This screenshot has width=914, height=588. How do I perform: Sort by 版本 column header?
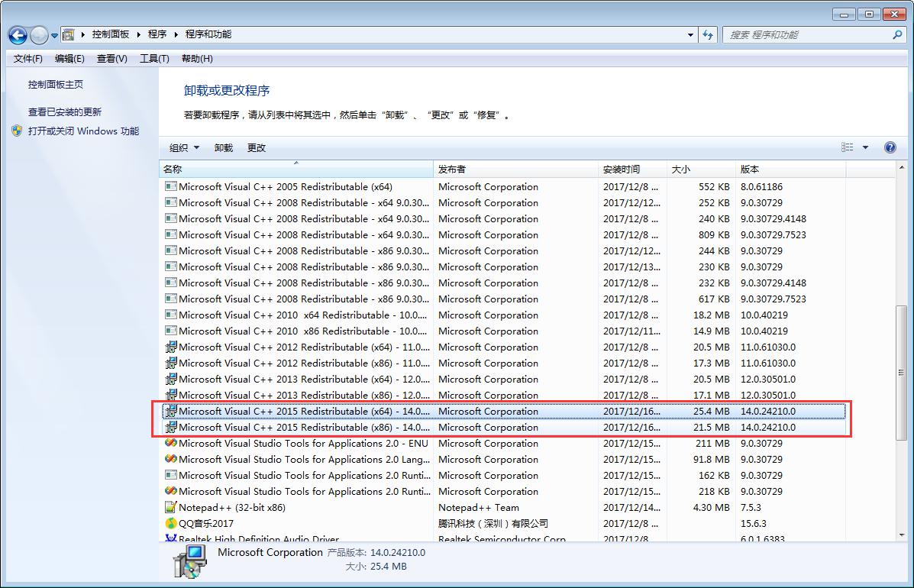pos(790,169)
